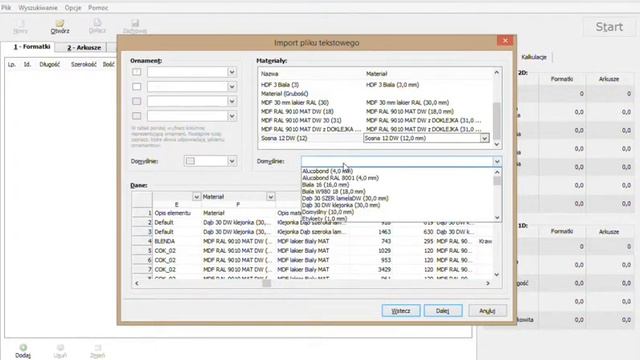Open the Ornament Domyślnie dropdown
This screenshot has height=360, width=640.
click(x=232, y=161)
